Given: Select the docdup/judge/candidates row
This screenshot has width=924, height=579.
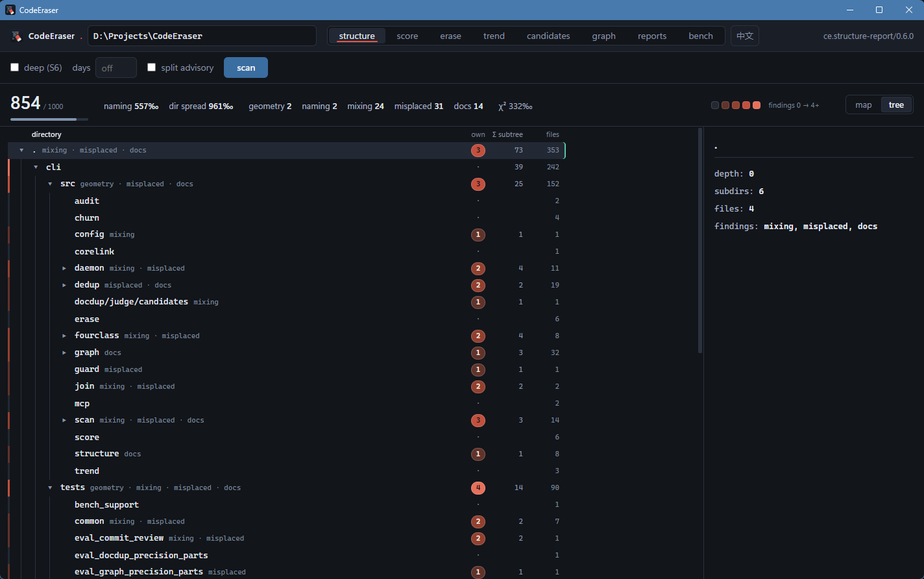Looking at the screenshot, I should 286,302.
